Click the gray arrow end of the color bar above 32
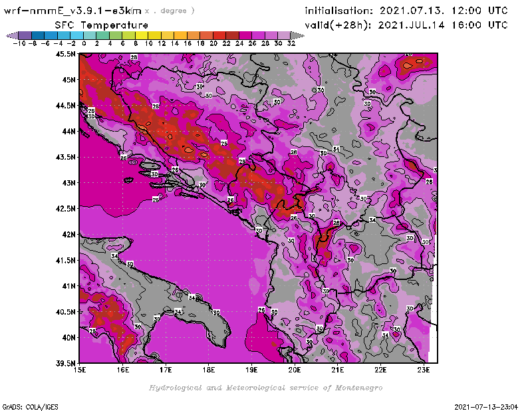Screen dimensions: 532x411 (297, 35)
